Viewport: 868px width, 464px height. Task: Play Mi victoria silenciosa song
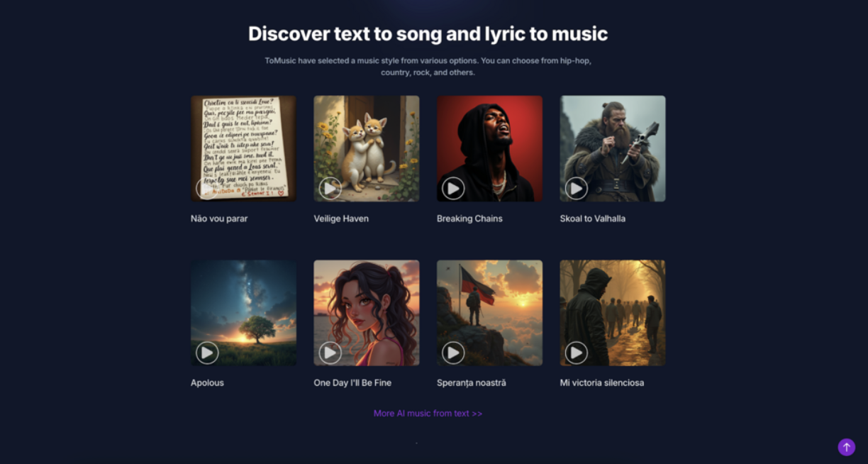pos(576,352)
